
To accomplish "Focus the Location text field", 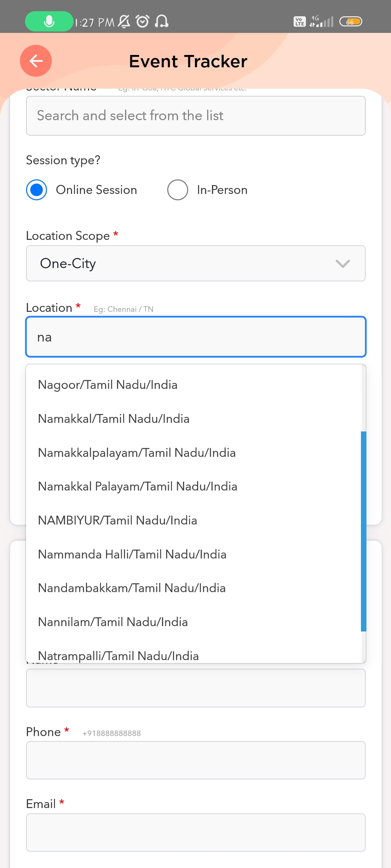I will tap(195, 337).
